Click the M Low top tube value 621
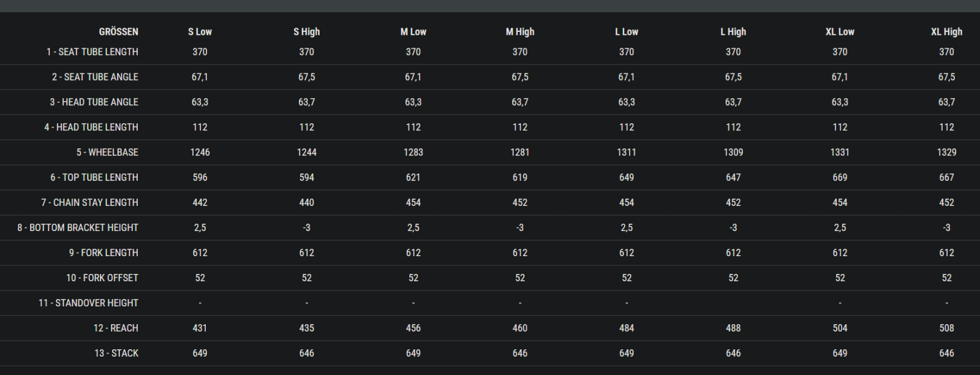Screen dimensions: 980x375 [x=413, y=178]
